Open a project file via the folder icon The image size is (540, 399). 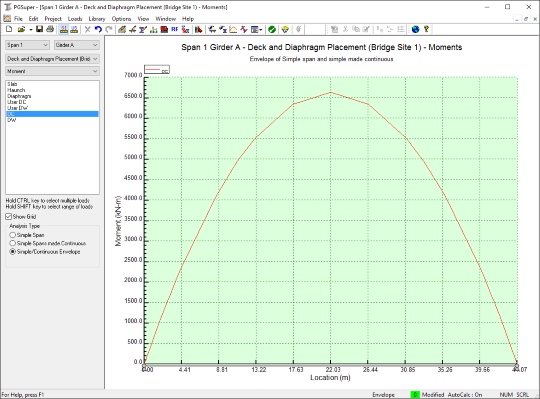click(21, 29)
